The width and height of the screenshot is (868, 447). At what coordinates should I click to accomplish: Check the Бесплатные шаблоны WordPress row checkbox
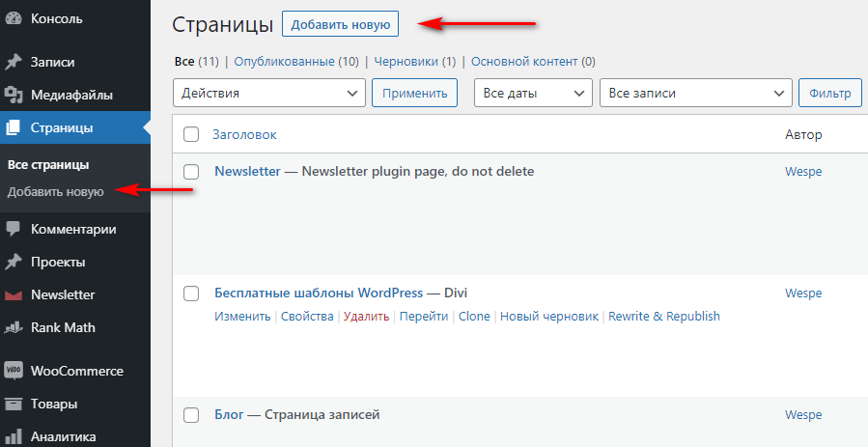(191, 293)
